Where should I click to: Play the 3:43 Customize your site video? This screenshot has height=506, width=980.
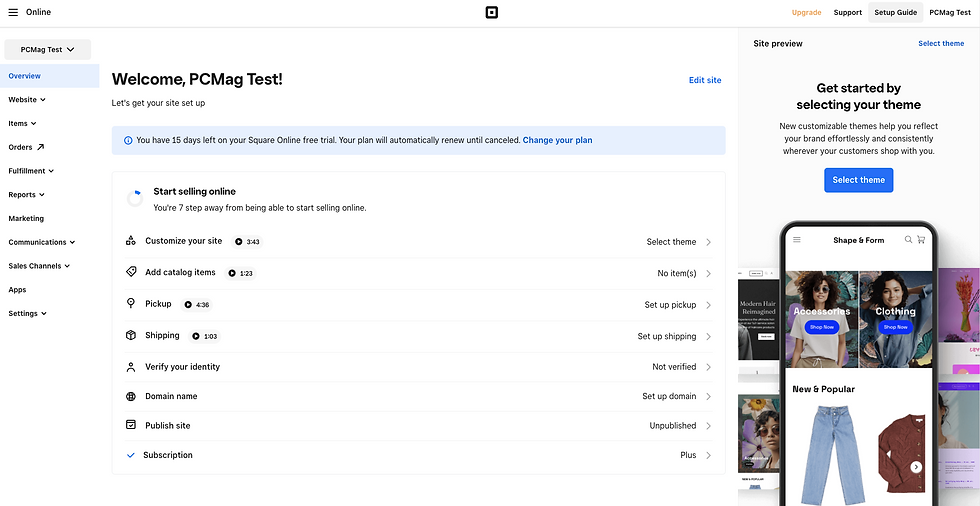coord(247,242)
